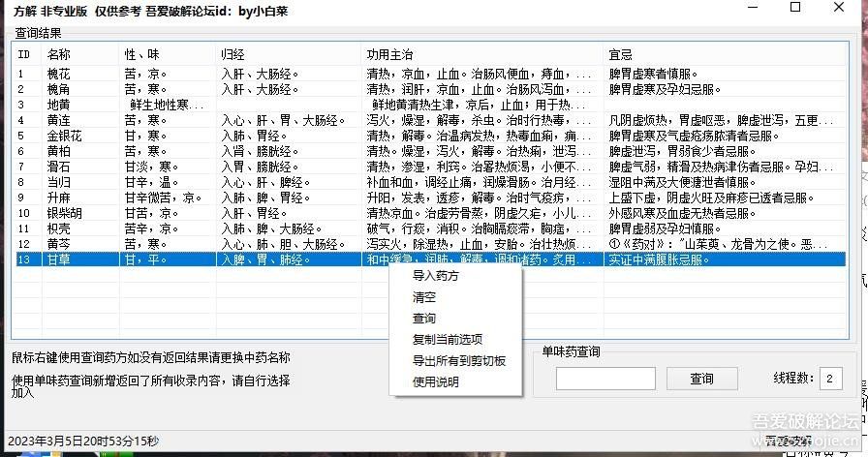Click 入心、肺、胆、大肠经 cell of 黄芩
Viewport: 868px width, 457px height.
tap(284, 244)
